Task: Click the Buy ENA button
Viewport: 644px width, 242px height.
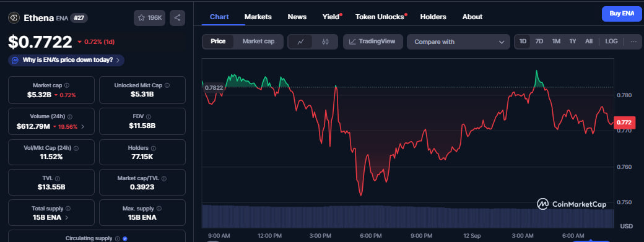Action: coord(622,14)
